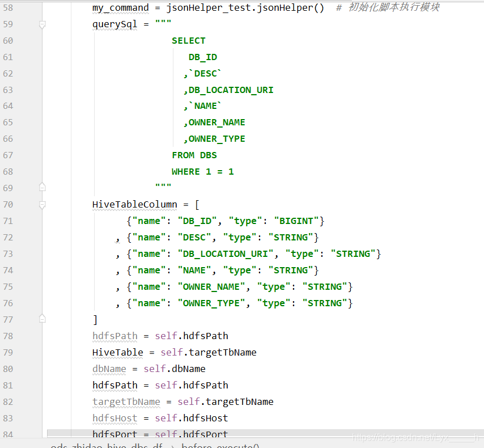Click SELECT keyword in SQL string
Screen dimensions: 484x448
(x=189, y=41)
